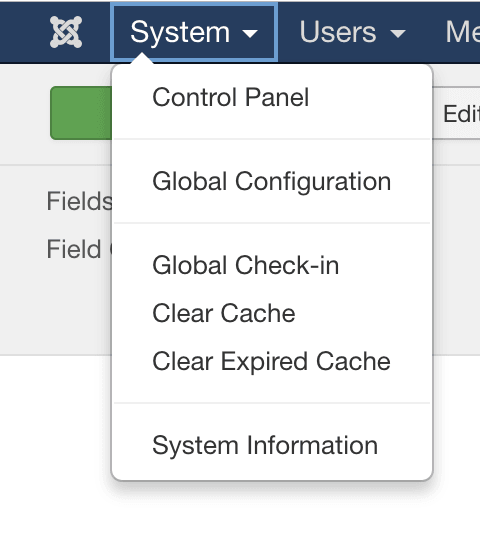
Task: Open the Fields sidebar link
Action: (x=80, y=201)
